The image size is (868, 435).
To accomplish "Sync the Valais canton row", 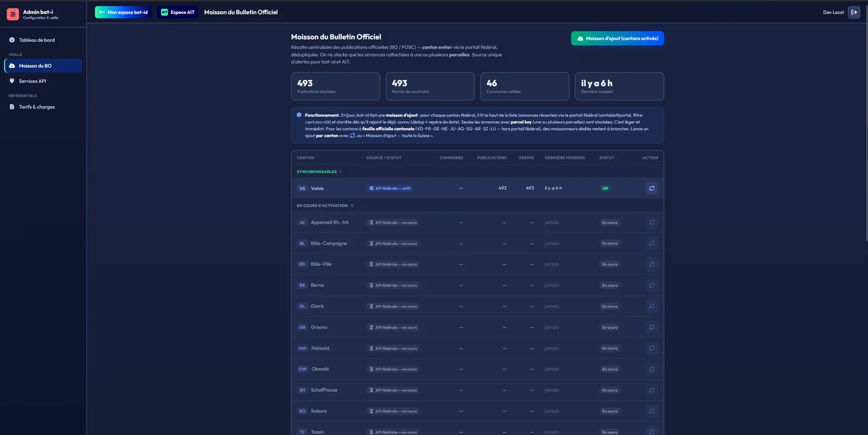I will point(651,188).
